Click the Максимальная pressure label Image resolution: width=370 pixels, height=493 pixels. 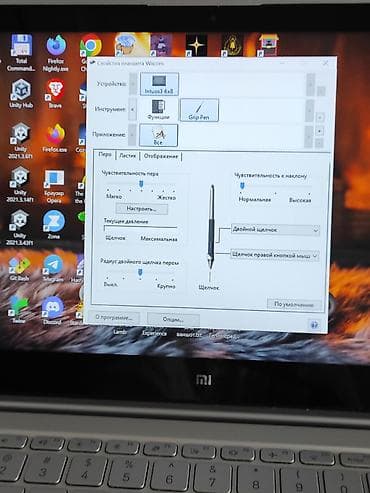coord(159,239)
